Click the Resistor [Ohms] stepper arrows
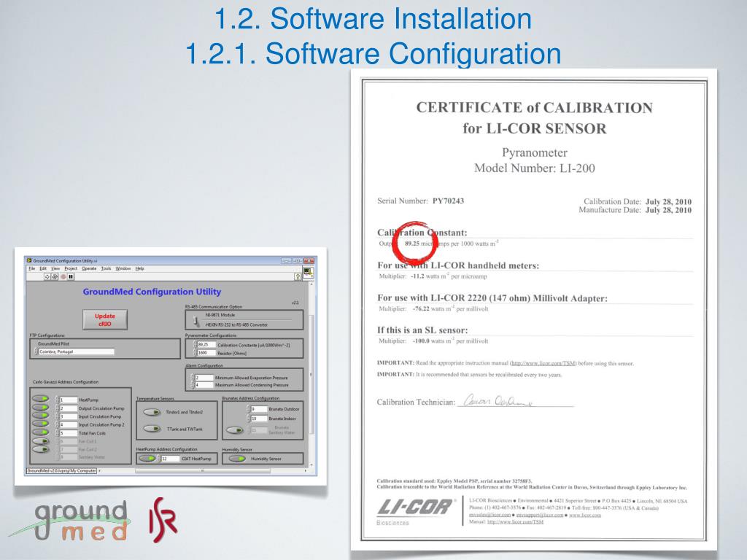Screen dimensions: 747x560 (194, 353)
